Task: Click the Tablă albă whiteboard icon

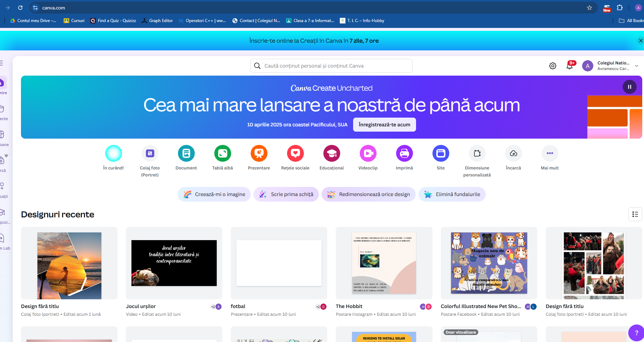Action: [x=222, y=153]
